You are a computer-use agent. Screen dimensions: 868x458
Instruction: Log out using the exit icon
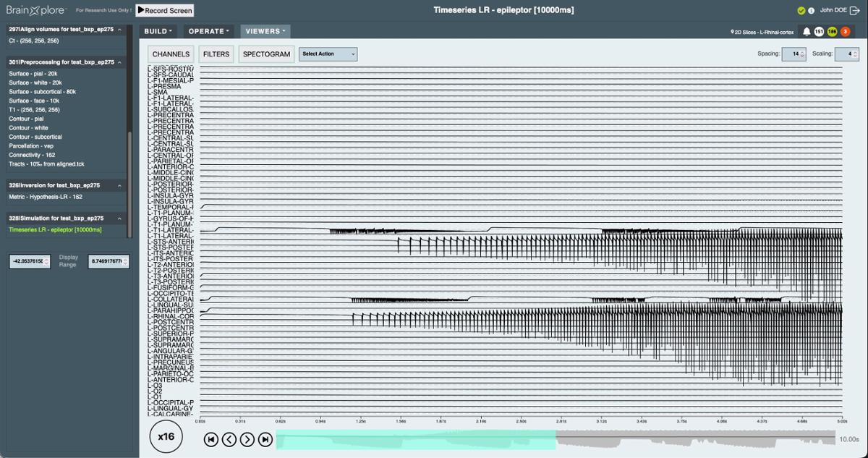pyautogui.click(x=855, y=10)
